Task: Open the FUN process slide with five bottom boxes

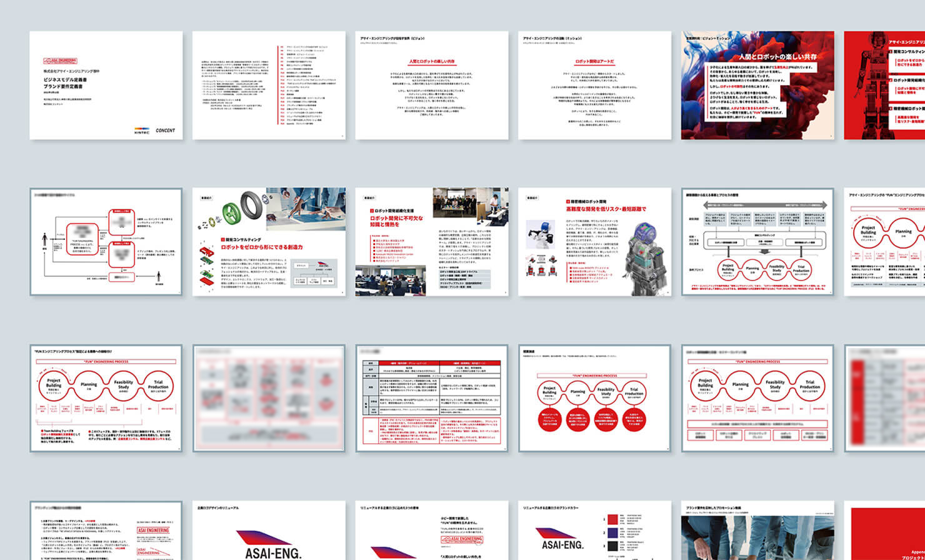Action: [x=757, y=398]
